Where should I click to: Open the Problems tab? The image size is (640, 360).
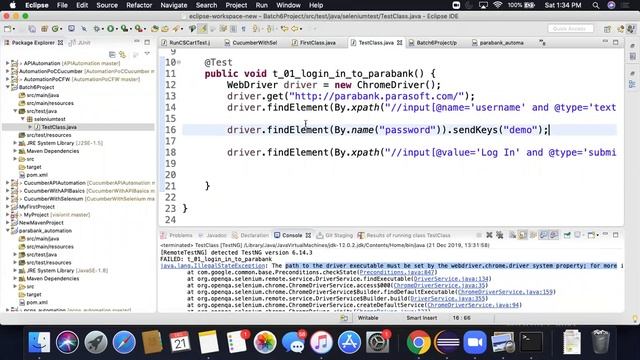[x=176, y=235]
